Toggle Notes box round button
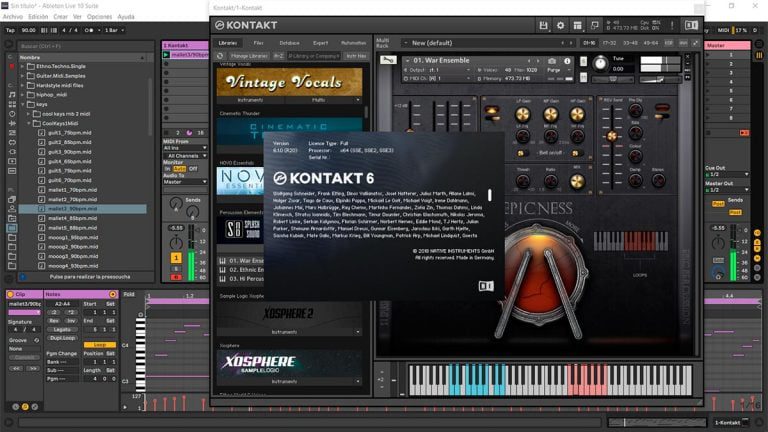This screenshot has width=768, height=432. coord(113,294)
